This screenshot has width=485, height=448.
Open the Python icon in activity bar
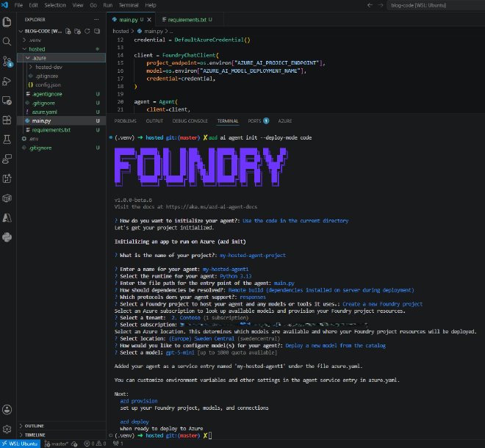(x=7, y=237)
